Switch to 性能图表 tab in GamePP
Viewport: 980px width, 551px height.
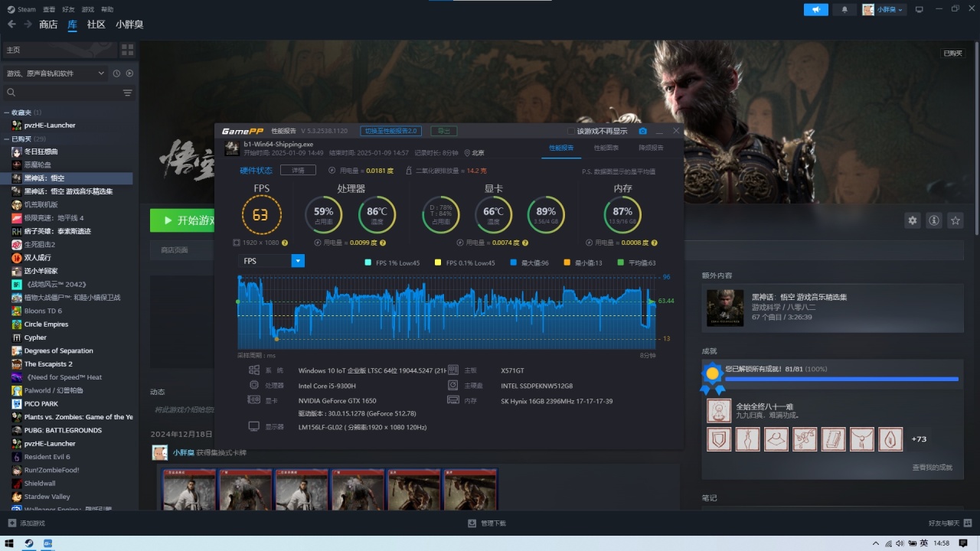606,148
